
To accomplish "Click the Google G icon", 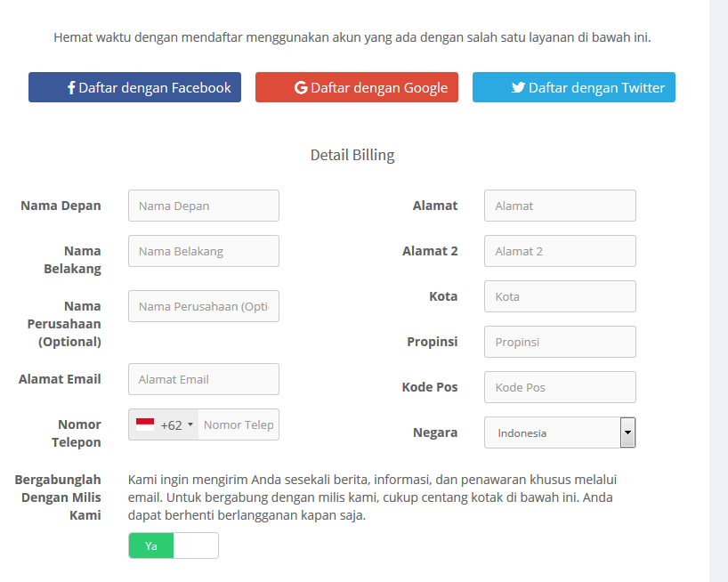I will point(301,87).
